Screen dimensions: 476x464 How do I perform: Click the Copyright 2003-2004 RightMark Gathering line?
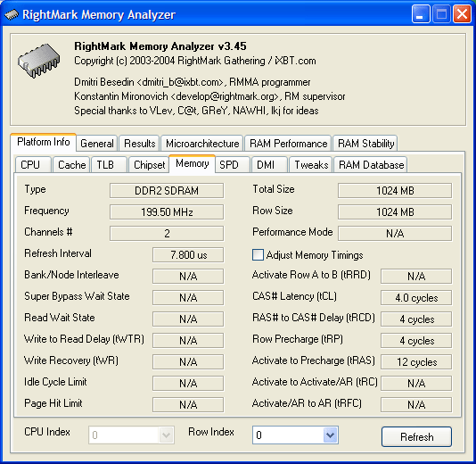point(195,61)
